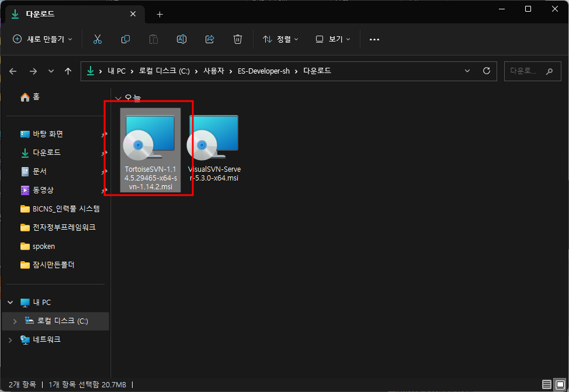Open the 보기 view dropdown
The height and width of the screenshot is (392, 569).
(x=333, y=39)
